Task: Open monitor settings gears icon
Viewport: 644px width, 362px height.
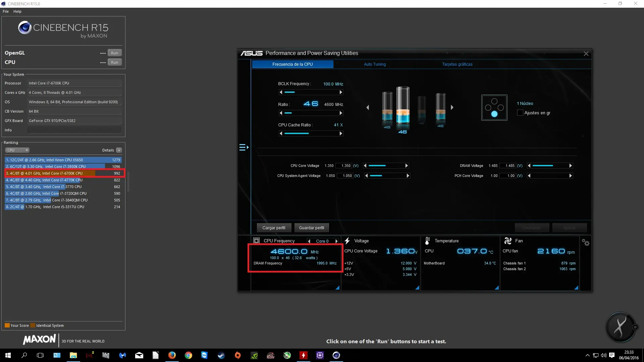Action: click(586, 242)
